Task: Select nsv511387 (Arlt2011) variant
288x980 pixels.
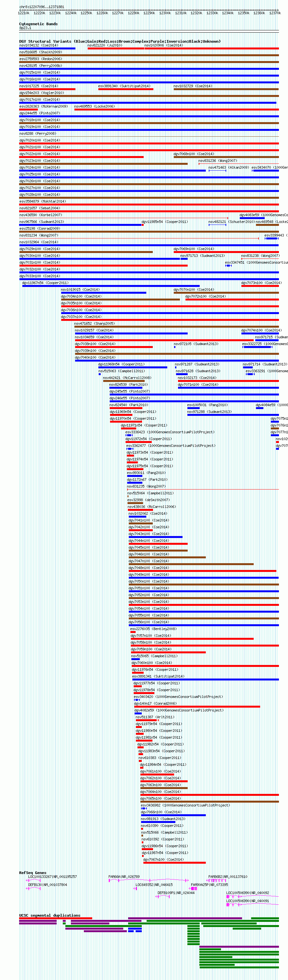Action: (155, 717)
